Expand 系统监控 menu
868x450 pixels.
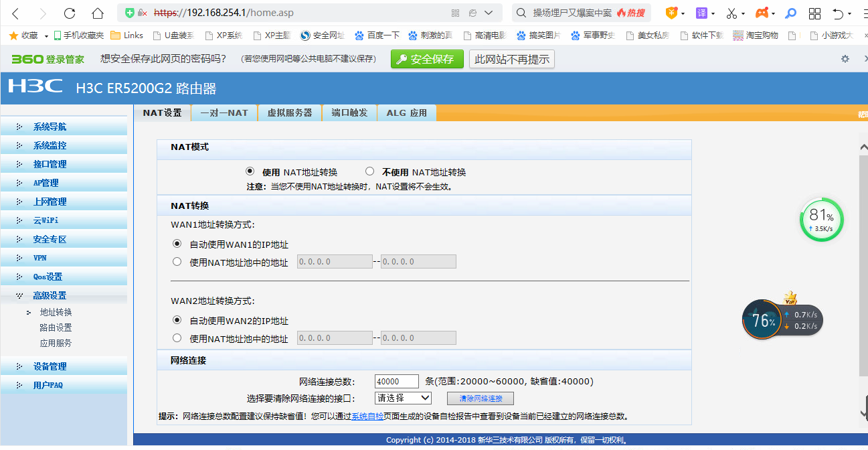tap(64, 145)
